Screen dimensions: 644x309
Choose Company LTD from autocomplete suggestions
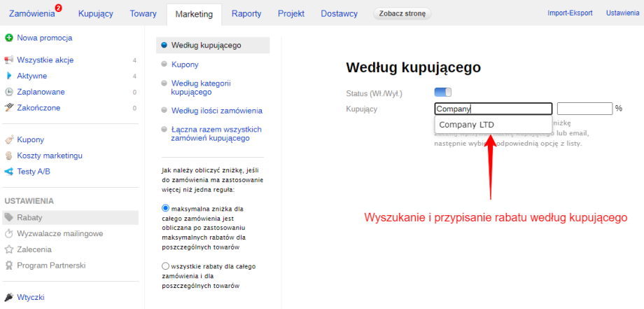click(467, 125)
